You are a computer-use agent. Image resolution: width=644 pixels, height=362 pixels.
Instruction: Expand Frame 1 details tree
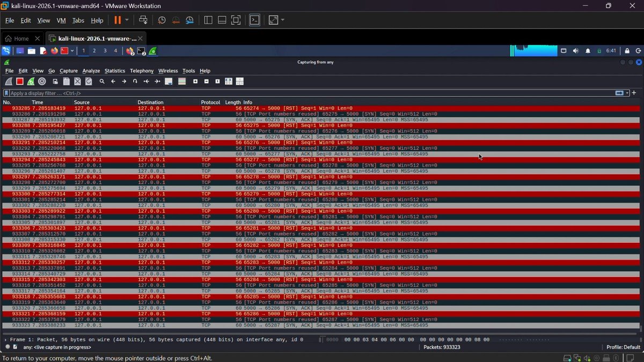pos(6,340)
